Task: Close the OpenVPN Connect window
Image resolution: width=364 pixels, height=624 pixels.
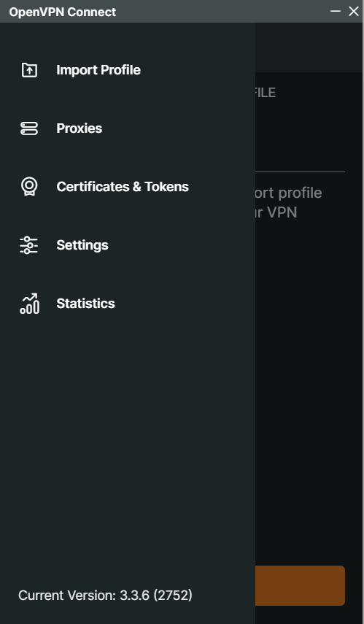Action: (x=354, y=11)
